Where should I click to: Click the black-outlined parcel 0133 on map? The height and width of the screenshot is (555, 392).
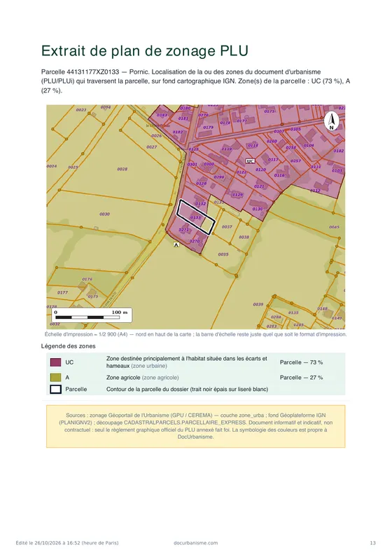[196, 217]
